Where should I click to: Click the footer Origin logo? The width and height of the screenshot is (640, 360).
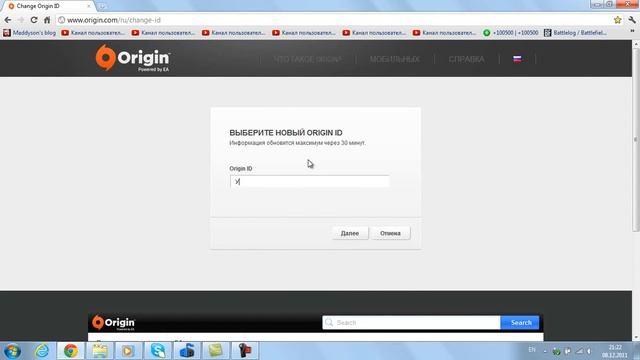pyautogui.click(x=113, y=322)
